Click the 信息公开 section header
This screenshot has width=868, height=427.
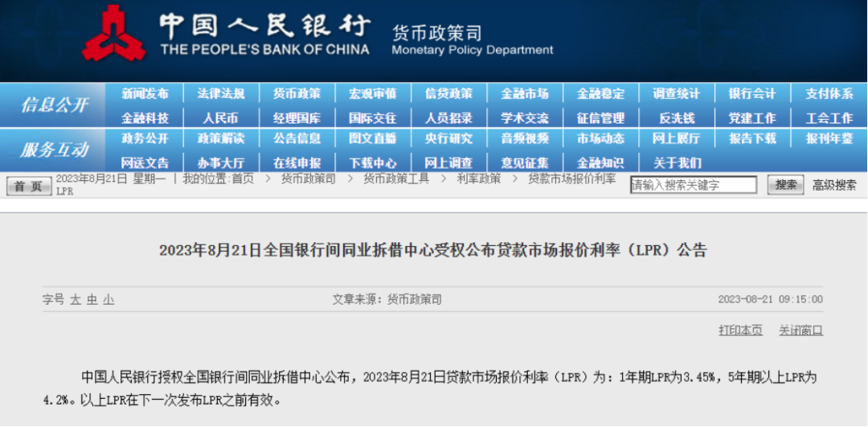[x=54, y=105]
